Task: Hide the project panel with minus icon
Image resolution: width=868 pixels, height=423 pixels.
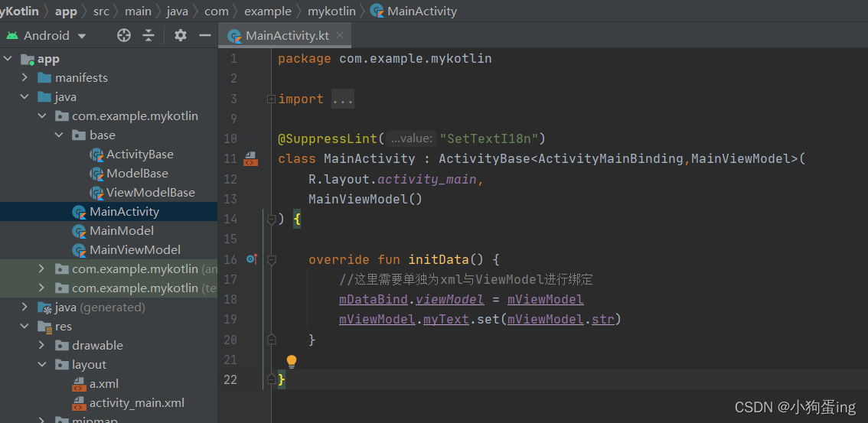Action: pos(204,35)
